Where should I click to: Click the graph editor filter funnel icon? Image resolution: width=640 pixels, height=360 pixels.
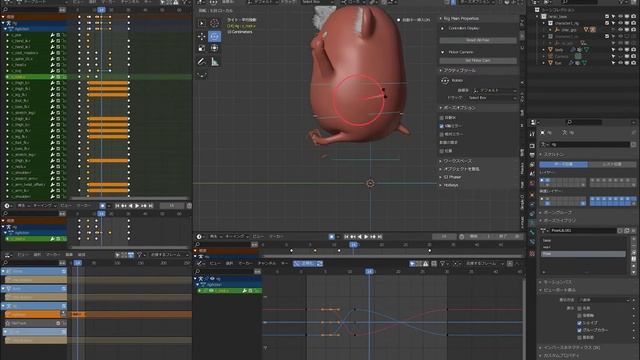click(x=442, y=264)
